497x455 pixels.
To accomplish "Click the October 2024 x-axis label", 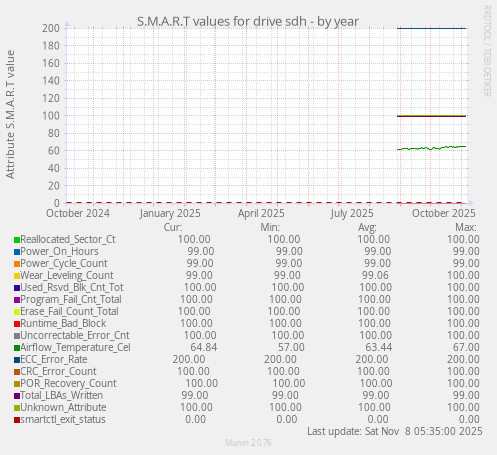I will 78,214.
